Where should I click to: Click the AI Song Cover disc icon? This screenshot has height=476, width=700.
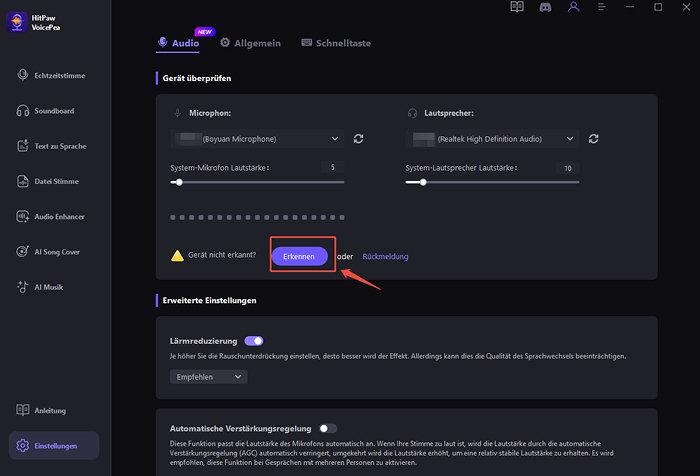pos(22,251)
